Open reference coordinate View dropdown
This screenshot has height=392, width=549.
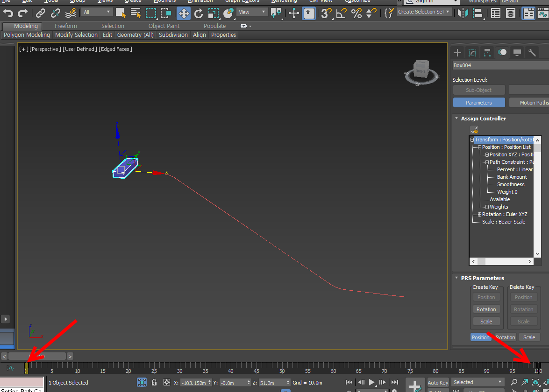252,12
